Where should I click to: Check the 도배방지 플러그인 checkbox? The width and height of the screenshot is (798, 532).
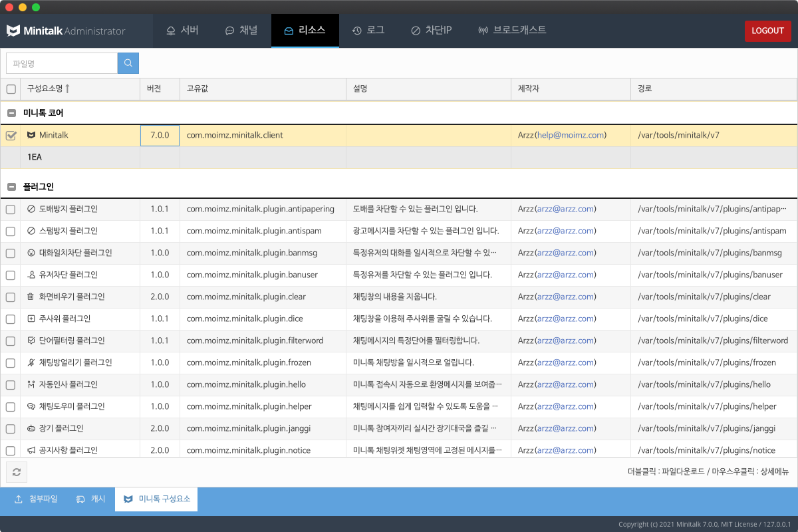(11, 209)
